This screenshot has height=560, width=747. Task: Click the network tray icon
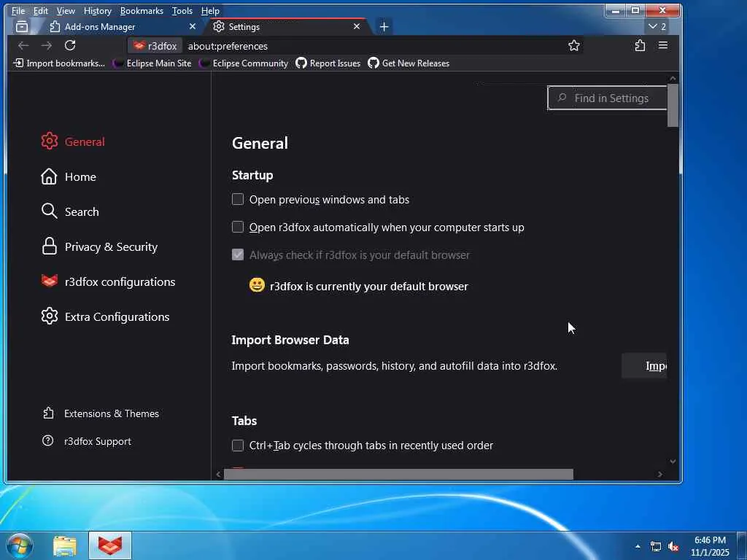pyautogui.click(x=656, y=547)
